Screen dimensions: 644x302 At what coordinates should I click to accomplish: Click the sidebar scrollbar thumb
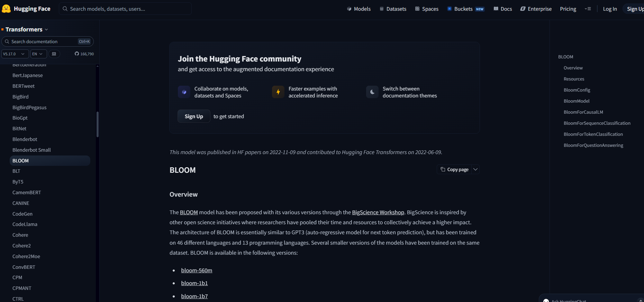tap(98, 124)
